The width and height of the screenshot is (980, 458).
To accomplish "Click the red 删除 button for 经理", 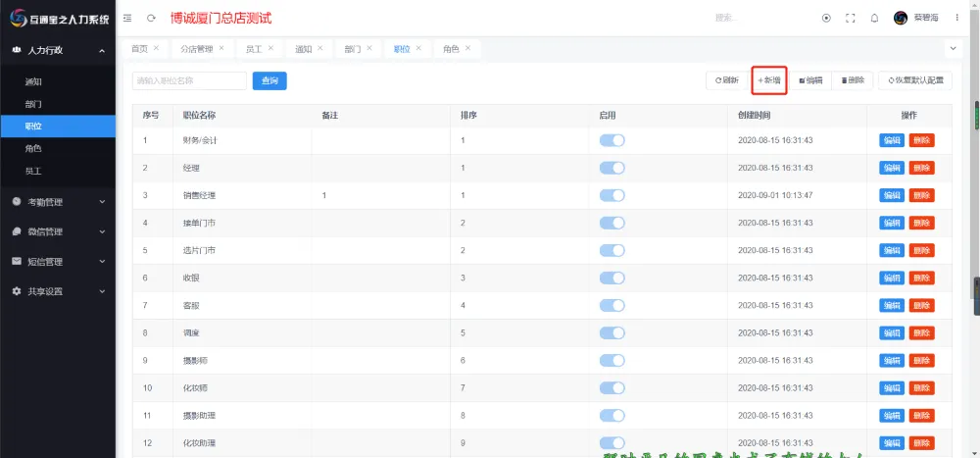I will point(921,168).
